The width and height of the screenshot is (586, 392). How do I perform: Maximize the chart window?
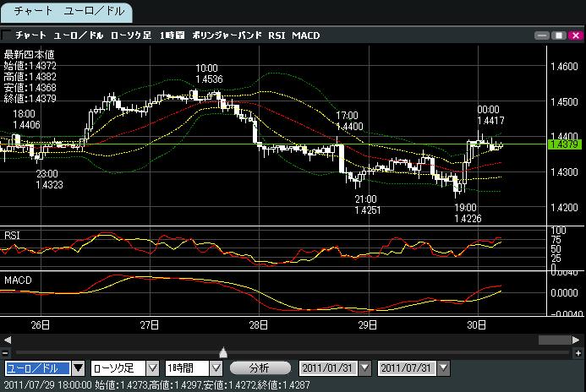pyautogui.click(x=558, y=35)
